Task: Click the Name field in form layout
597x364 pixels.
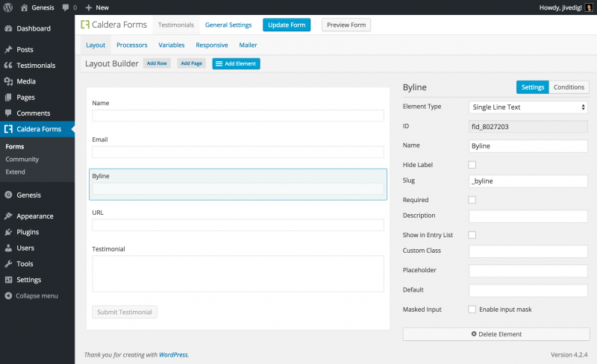Action: pyautogui.click(x=238, y=116)
